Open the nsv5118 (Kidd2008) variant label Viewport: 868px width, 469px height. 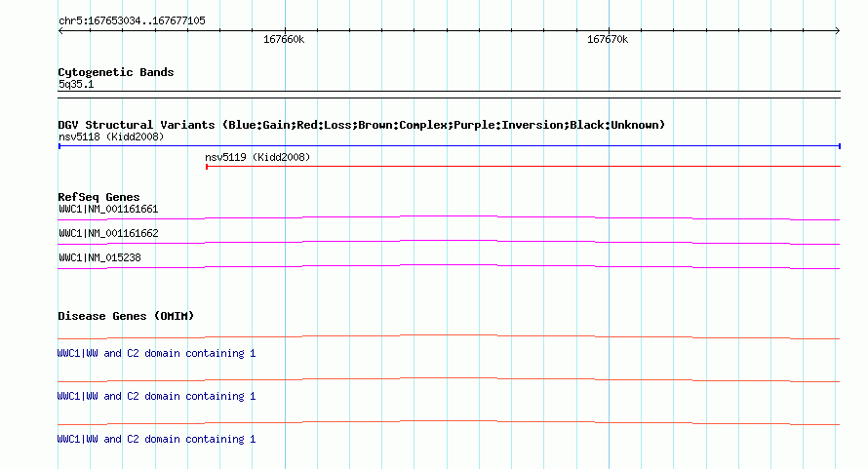[111, 137]
